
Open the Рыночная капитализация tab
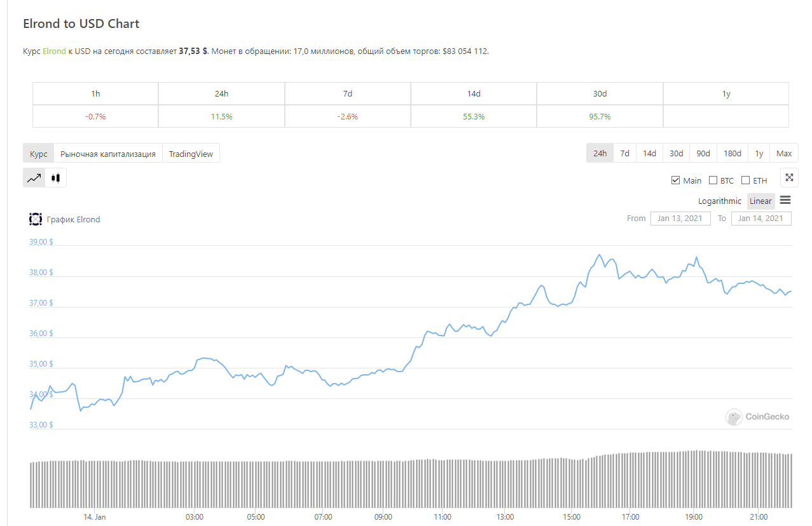coord(108,154)
